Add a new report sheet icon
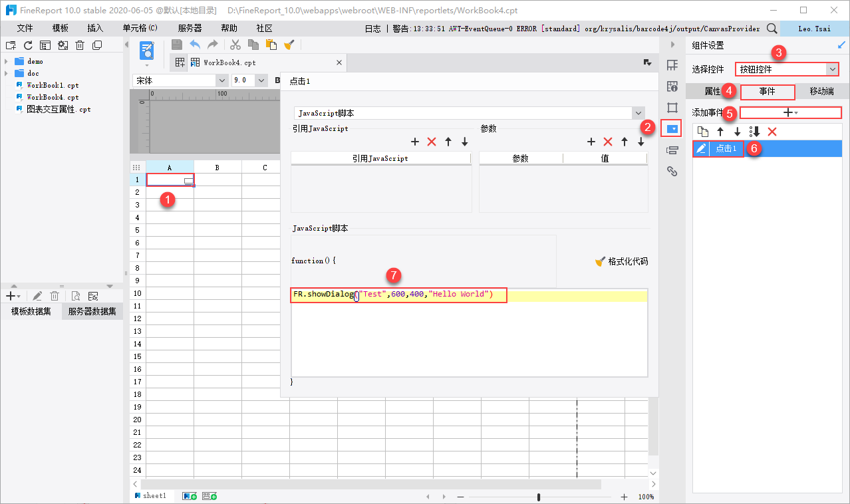Image resolution: width=850 pixels, height=504 pixels. point(190,496)
